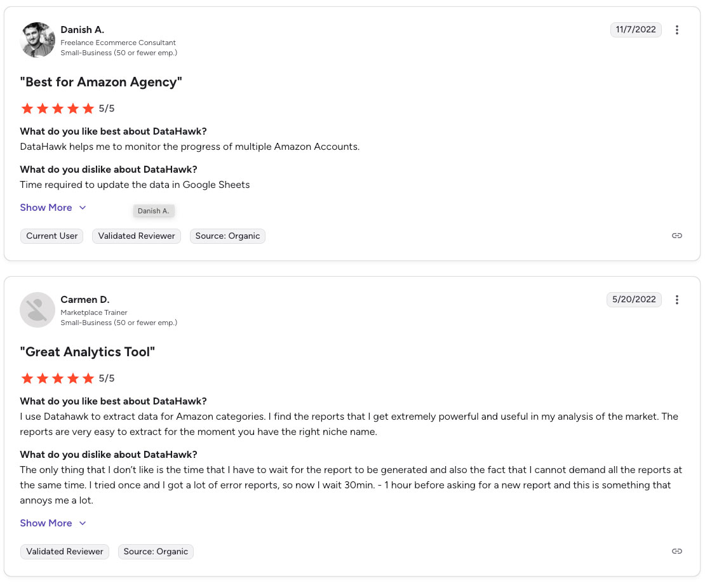
Task: Open the "Great Analytics Tool" review title
Action: click(88, 352)
